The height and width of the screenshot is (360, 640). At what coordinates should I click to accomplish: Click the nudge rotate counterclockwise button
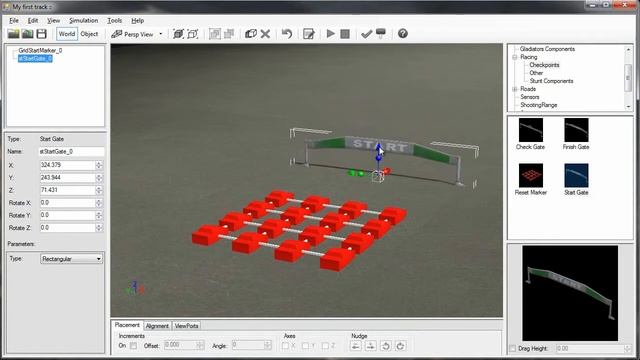pyautogui.click(x=385, y=346)
